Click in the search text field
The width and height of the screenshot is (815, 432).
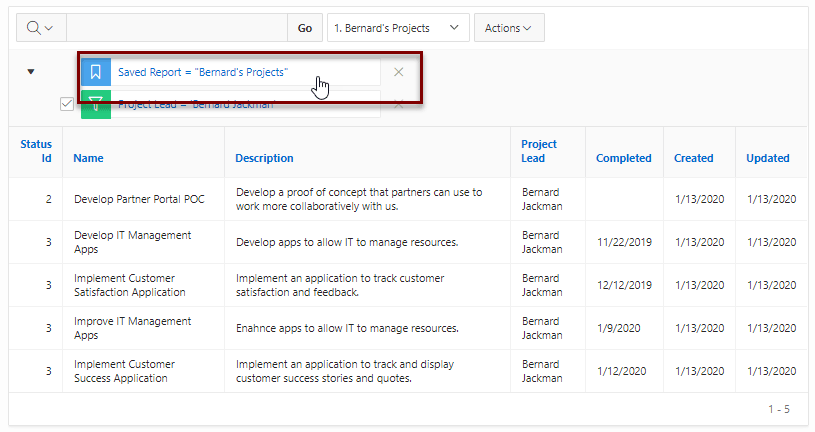click(177, 28)
